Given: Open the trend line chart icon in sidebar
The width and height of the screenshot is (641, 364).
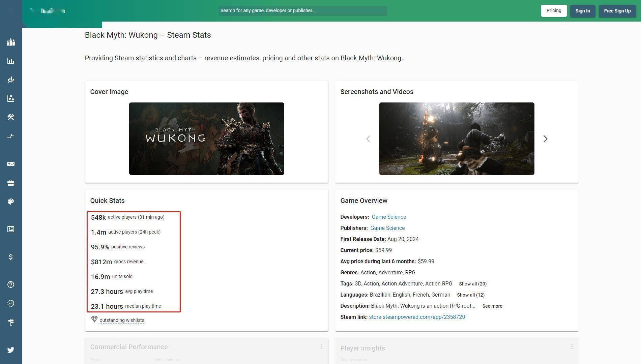Looking at the screenshot, I should click(x=11, y=80).
